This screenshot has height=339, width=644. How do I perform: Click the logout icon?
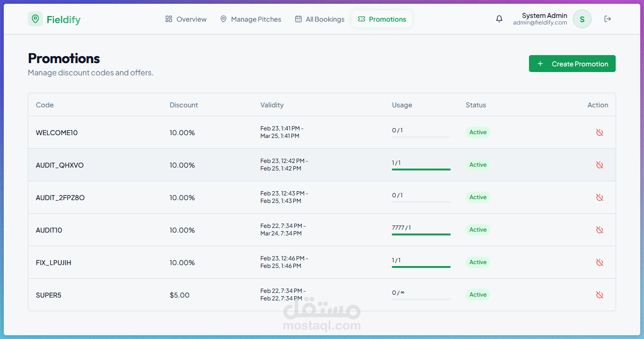coord(608,19)
